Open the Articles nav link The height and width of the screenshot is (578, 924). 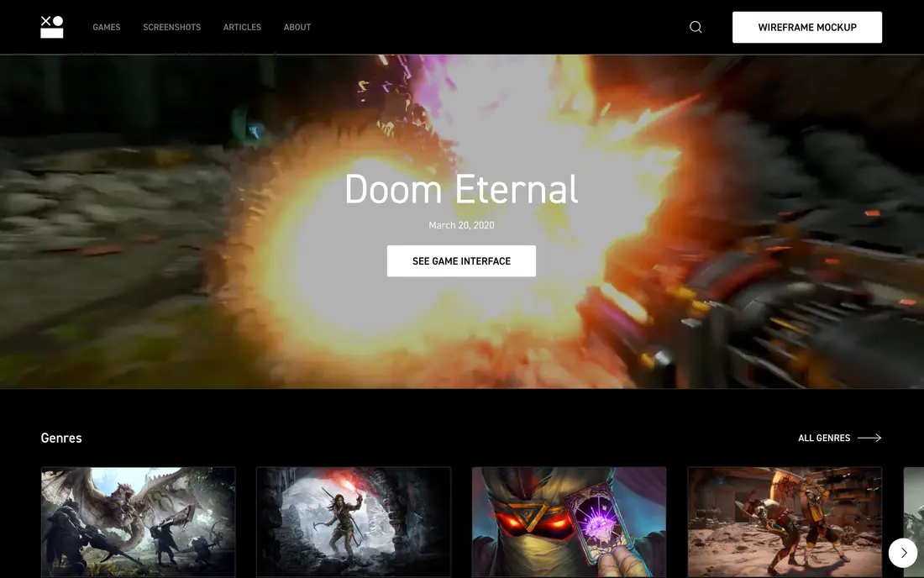click(x=242, y=27)
